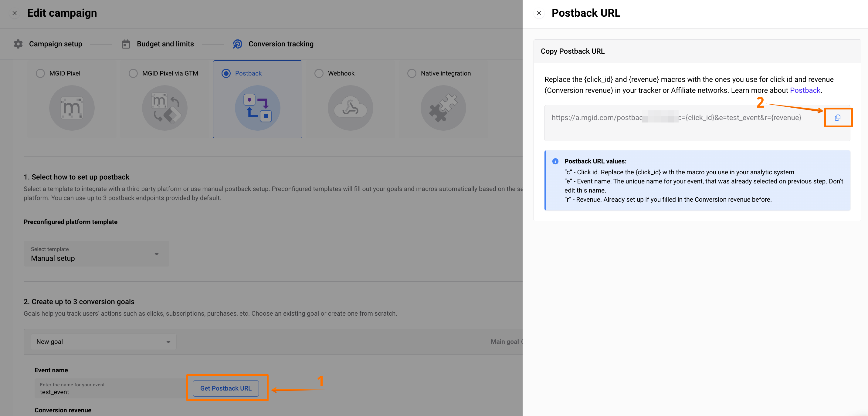Open the New goal dropdown

click(x=103, y=342)
